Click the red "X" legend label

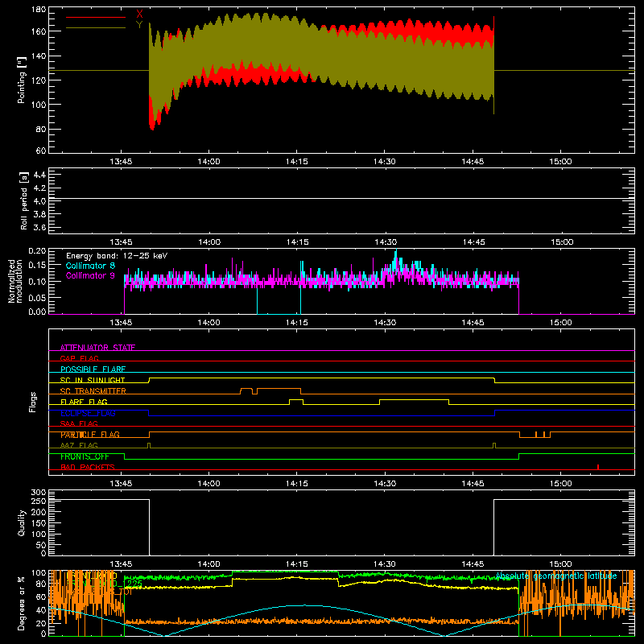(x=139, y=14)
